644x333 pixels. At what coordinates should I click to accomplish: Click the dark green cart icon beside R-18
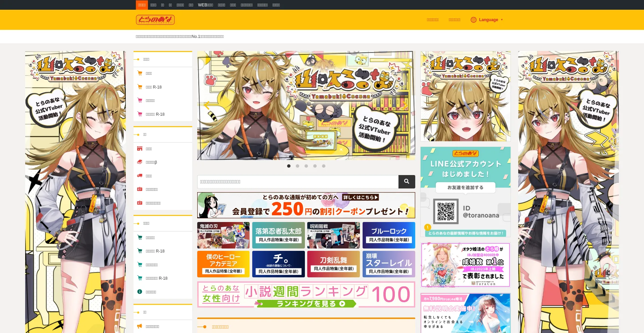coord(140,251)
